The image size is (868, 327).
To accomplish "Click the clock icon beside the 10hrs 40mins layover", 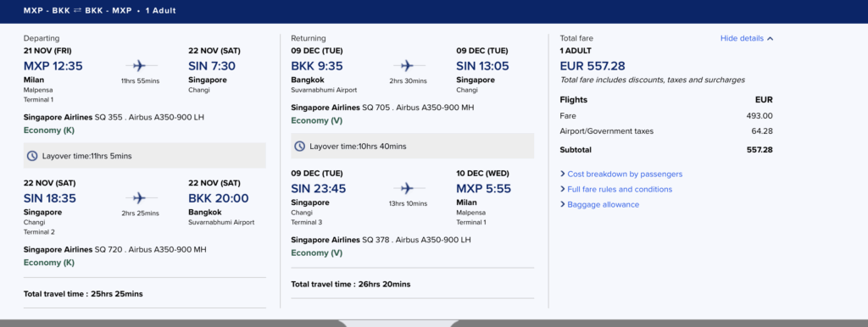I will click(299, 146).
